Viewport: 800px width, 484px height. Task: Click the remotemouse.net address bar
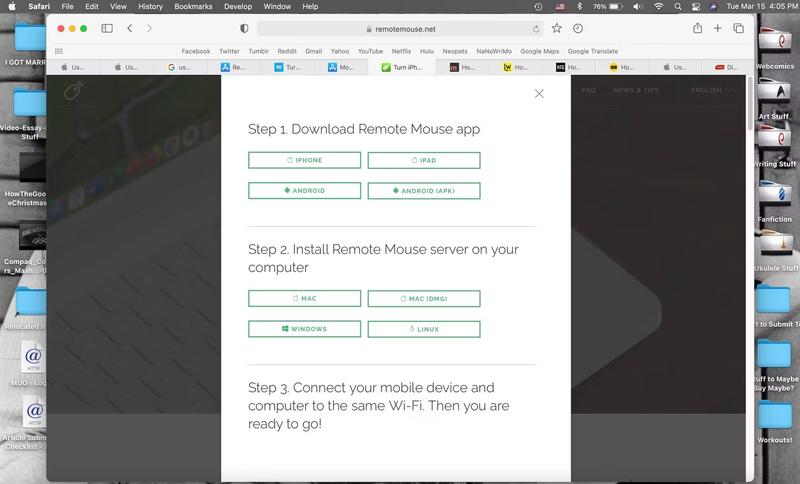401,29
